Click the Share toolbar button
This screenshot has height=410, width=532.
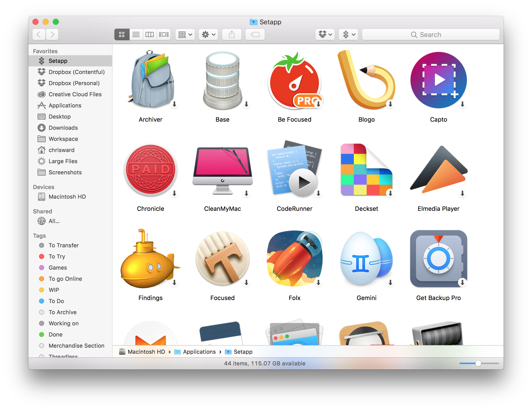coord(232,34)
